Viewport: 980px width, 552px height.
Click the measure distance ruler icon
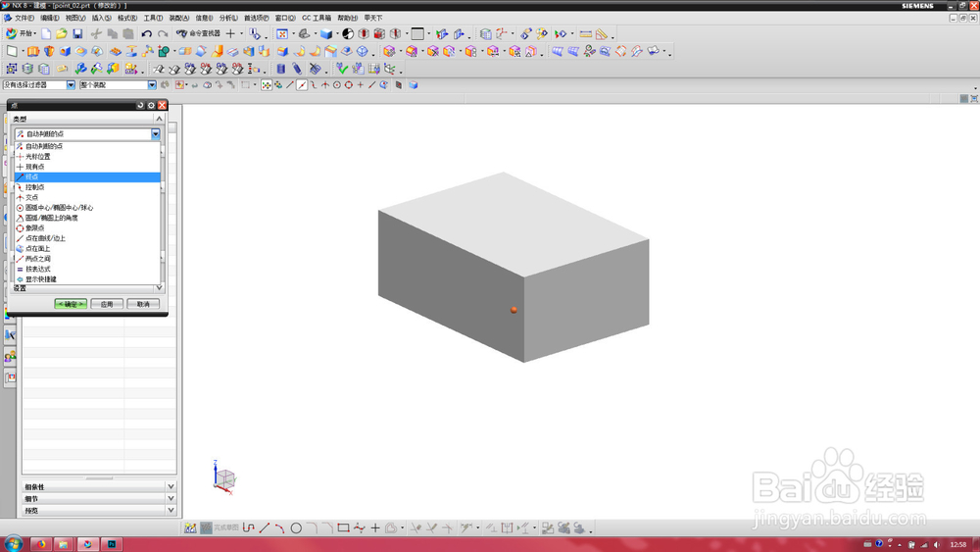(586, 33)
